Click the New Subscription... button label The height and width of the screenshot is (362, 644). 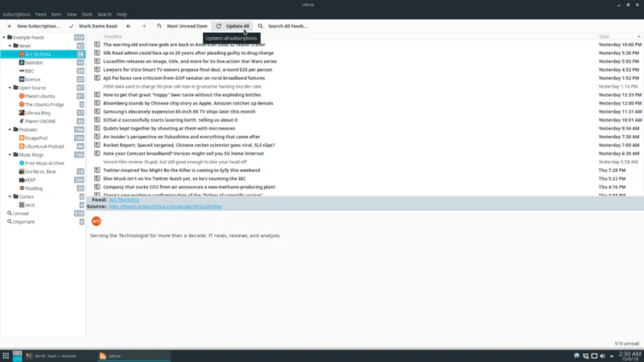tap(38, 27)
